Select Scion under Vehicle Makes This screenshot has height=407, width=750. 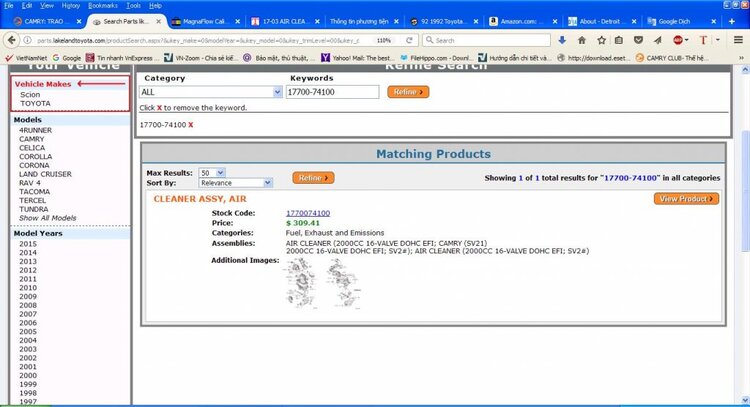tap(30, 95)
